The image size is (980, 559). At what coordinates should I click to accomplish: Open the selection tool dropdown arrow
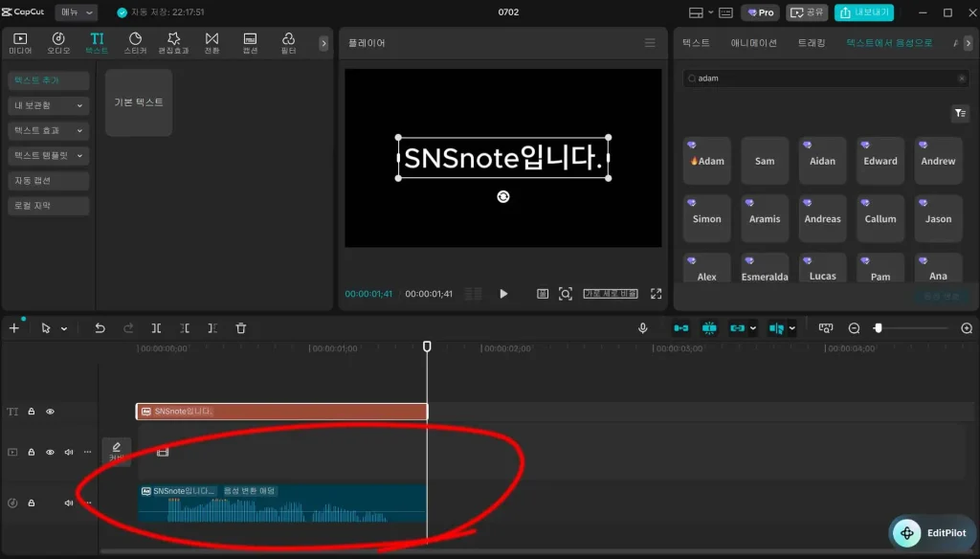click(x=64, y=329)
